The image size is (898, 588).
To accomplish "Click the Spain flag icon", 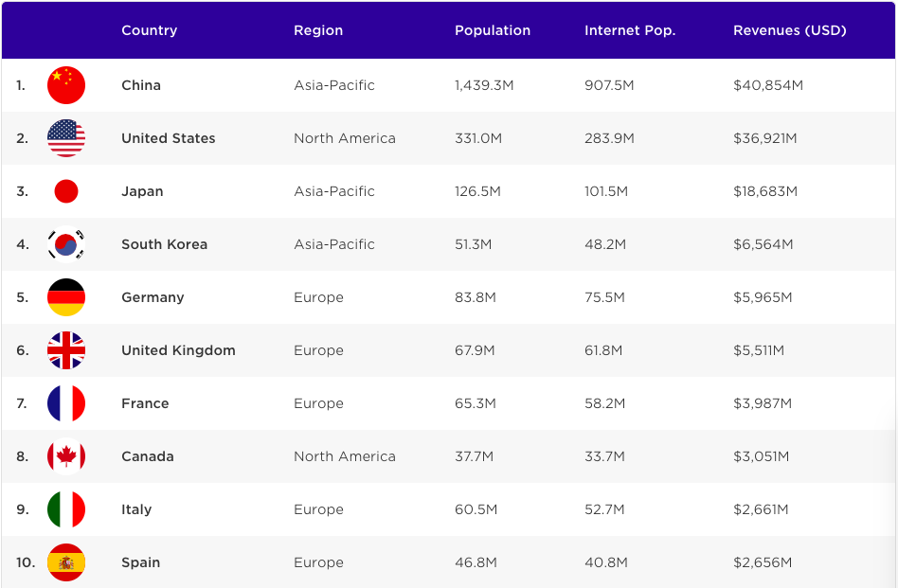I will point(66,562).
